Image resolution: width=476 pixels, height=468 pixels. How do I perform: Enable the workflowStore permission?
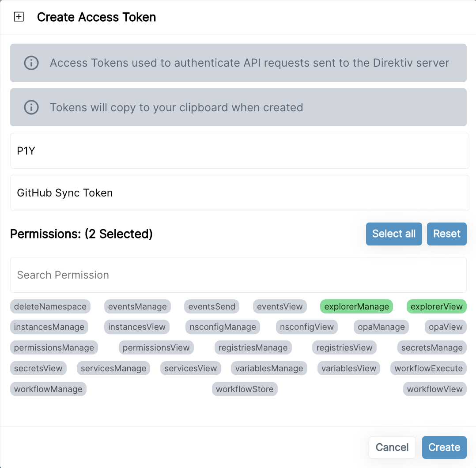(245, 389)
